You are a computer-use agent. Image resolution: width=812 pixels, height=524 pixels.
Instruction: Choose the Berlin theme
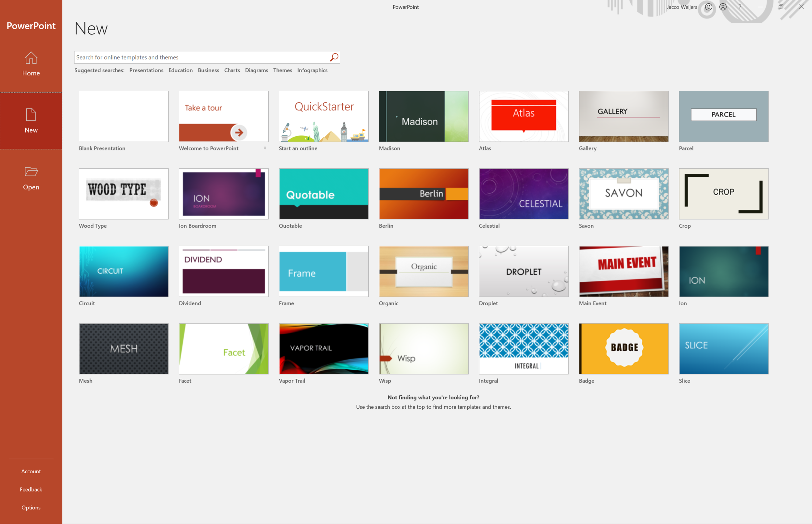coord(424,194)
